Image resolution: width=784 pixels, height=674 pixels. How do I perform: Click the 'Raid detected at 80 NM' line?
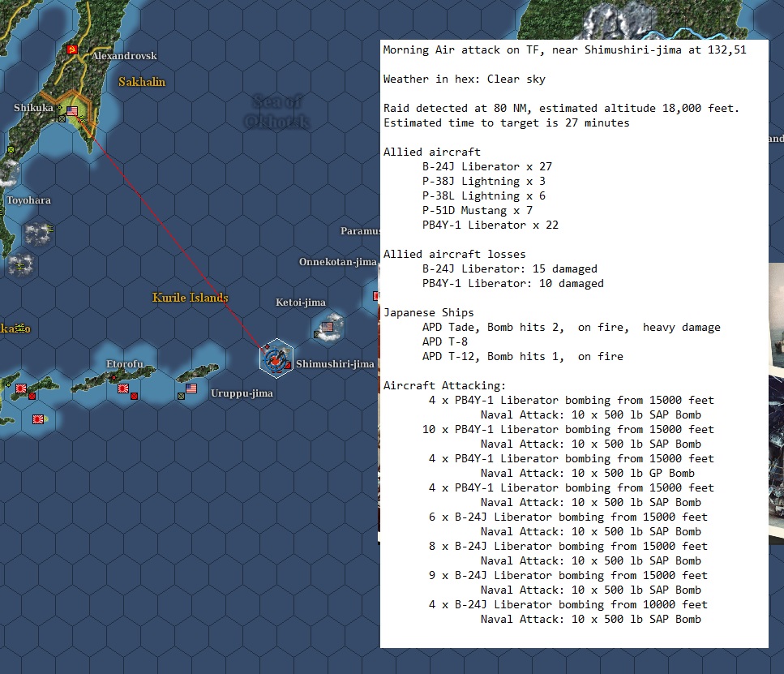point(561,108)
